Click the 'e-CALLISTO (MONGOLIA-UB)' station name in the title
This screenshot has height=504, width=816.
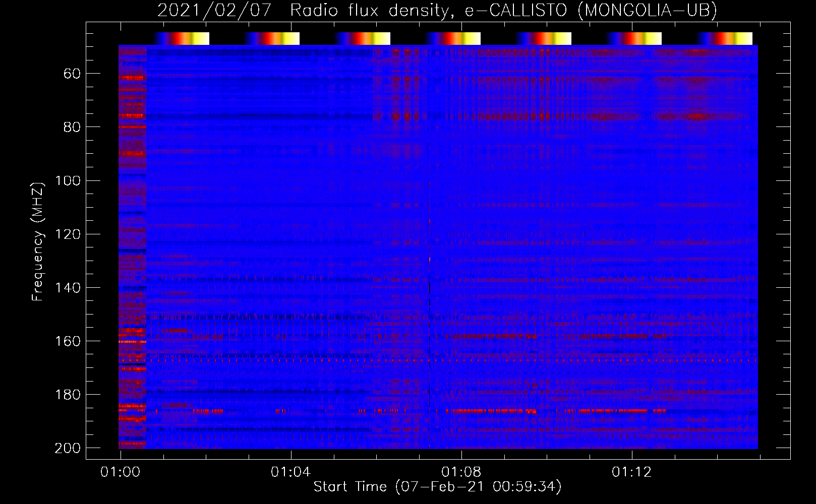[591, 11]
